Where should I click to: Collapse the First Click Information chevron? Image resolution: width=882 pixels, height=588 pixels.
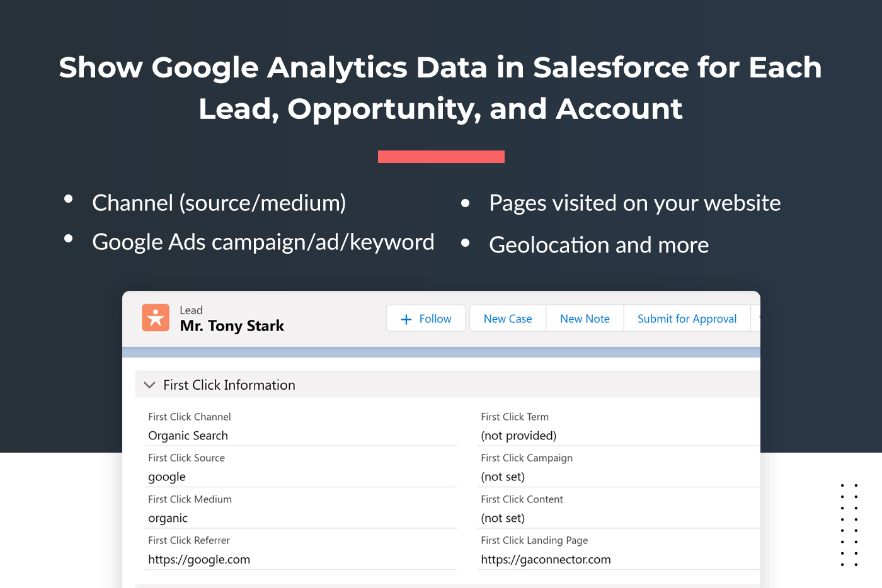coord(149,385)
